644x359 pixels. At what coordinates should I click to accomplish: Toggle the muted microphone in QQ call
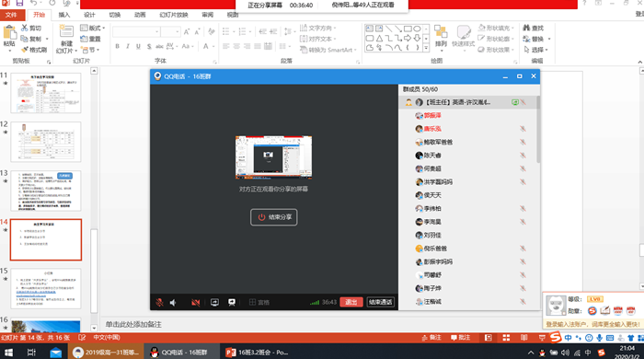click(159, 303)
